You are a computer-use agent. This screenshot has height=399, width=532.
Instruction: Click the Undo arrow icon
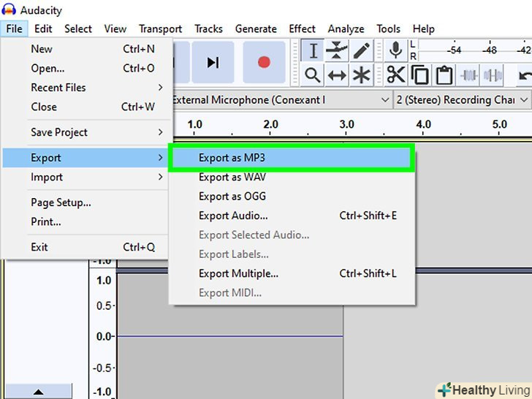point(524,75)
